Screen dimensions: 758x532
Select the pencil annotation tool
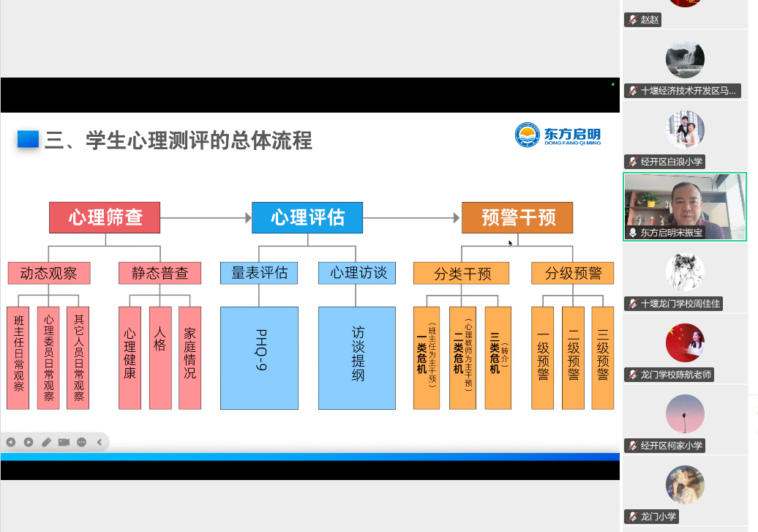[46, 443]
